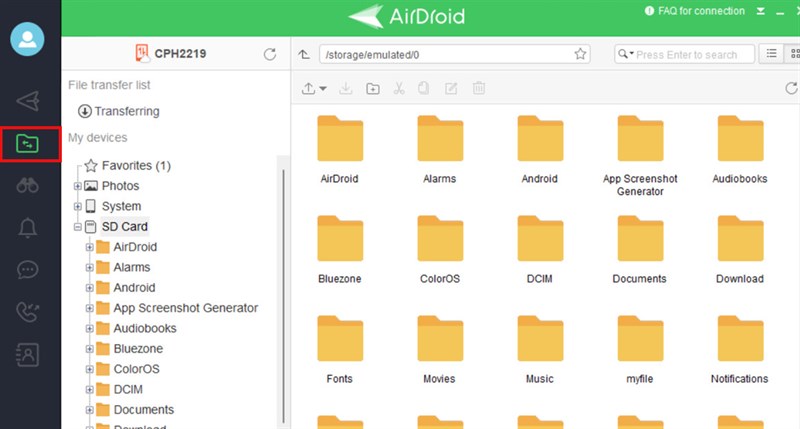Refresh the CPH2219 device list

pyautogui.click(x=269, y=54)
